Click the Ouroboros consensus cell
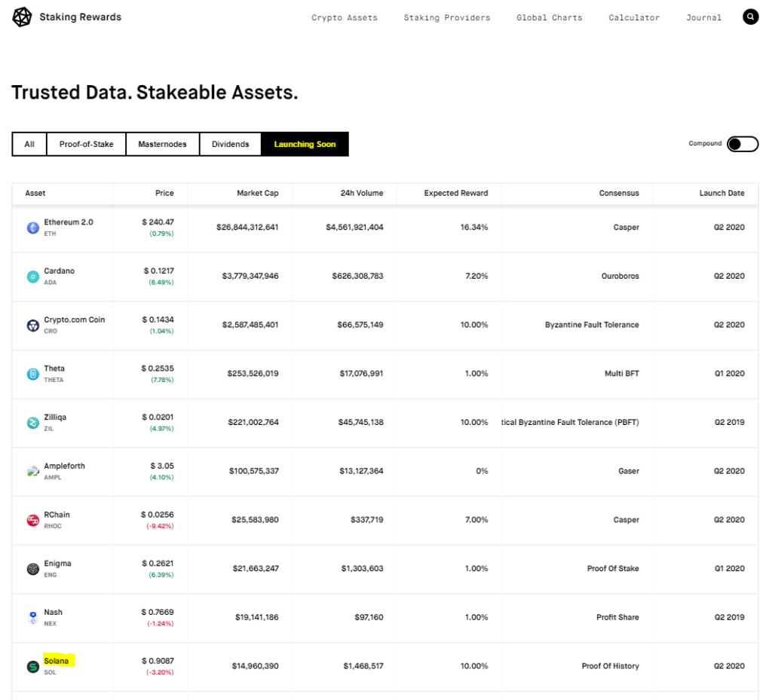 point(620,276)
